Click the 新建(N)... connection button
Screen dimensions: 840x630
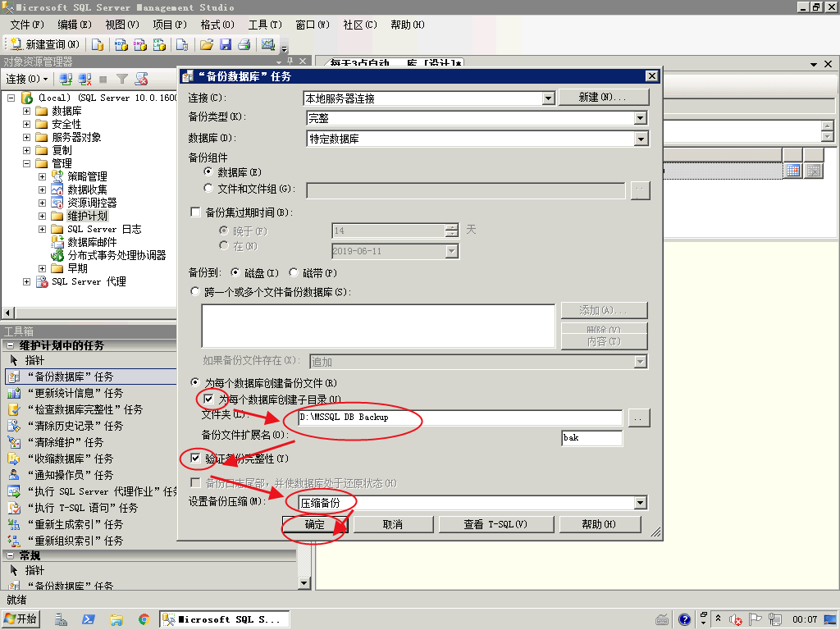[603, 98]
